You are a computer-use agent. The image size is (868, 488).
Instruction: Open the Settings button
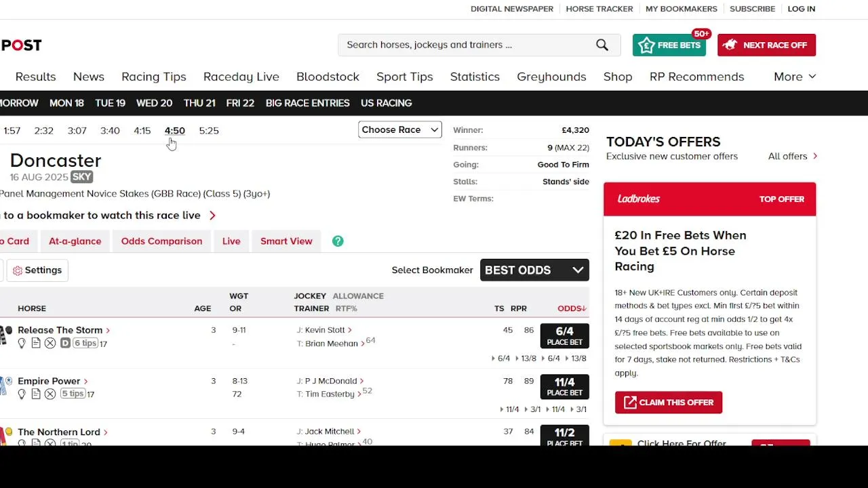click(x=37, y=270)
